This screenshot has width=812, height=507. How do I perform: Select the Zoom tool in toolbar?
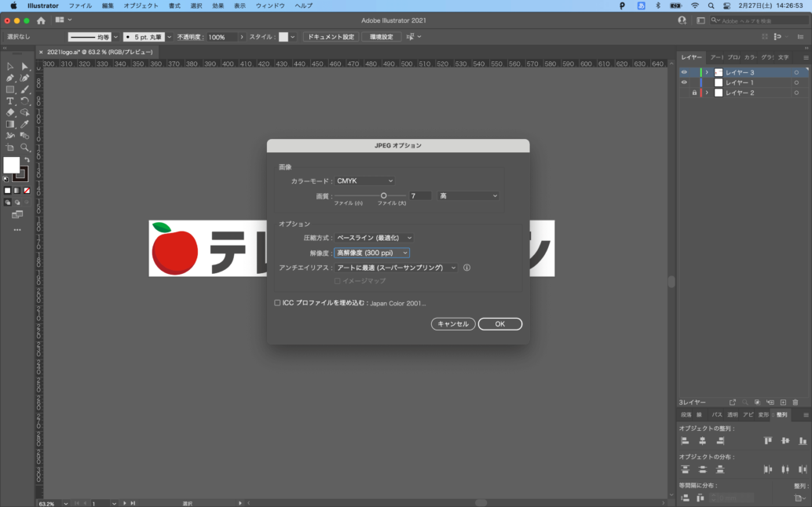(24, 148)
